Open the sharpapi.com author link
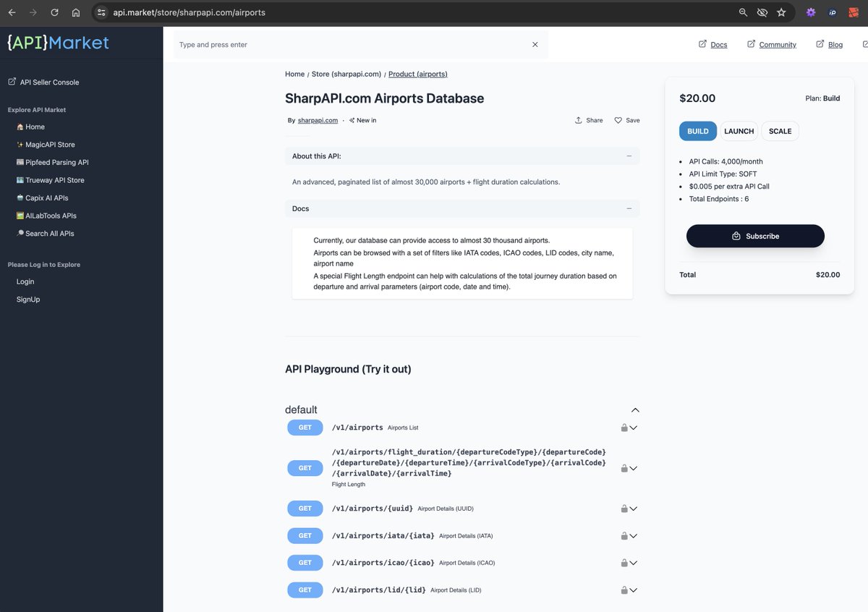Screen dimensions: 868x612 click(318, 120)
